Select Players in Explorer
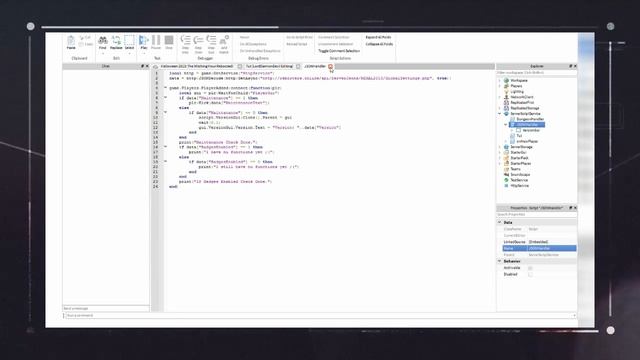Image resolution: width=640 pixels, height=360 pixels. click(x=516, y=86)
